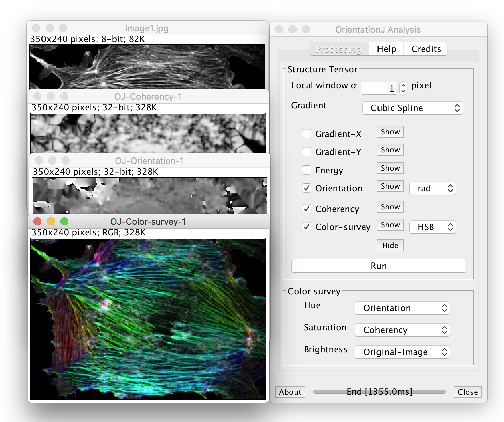This screenshot has width=504, height=422.
Task: Click the Local window sigma input field
Action: pyautogui.click(x=379, y=89)
